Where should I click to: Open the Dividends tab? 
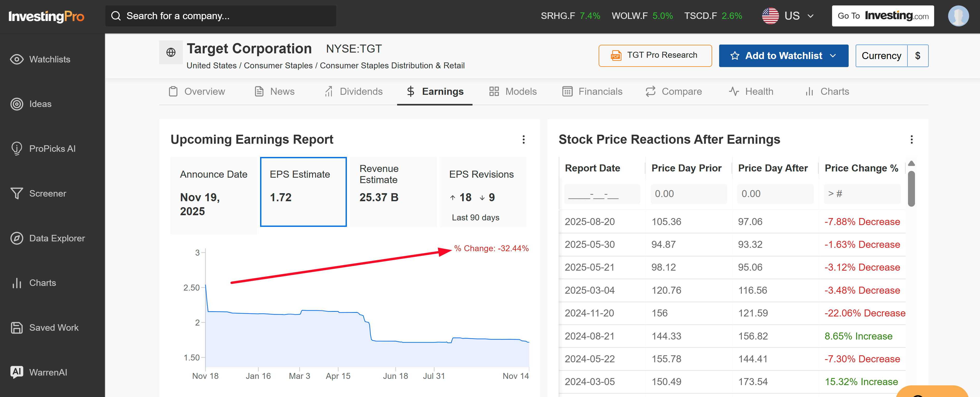tap(361, 91)
